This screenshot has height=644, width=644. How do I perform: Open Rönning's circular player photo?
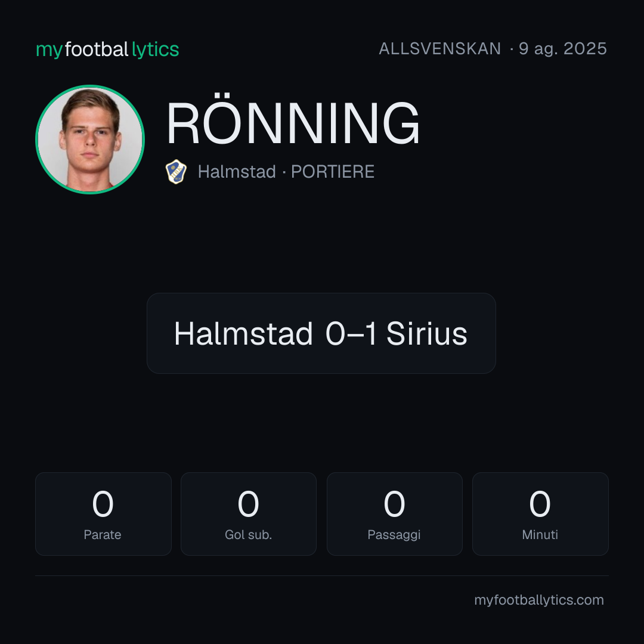pyautogui.click(x=90, y=140)
